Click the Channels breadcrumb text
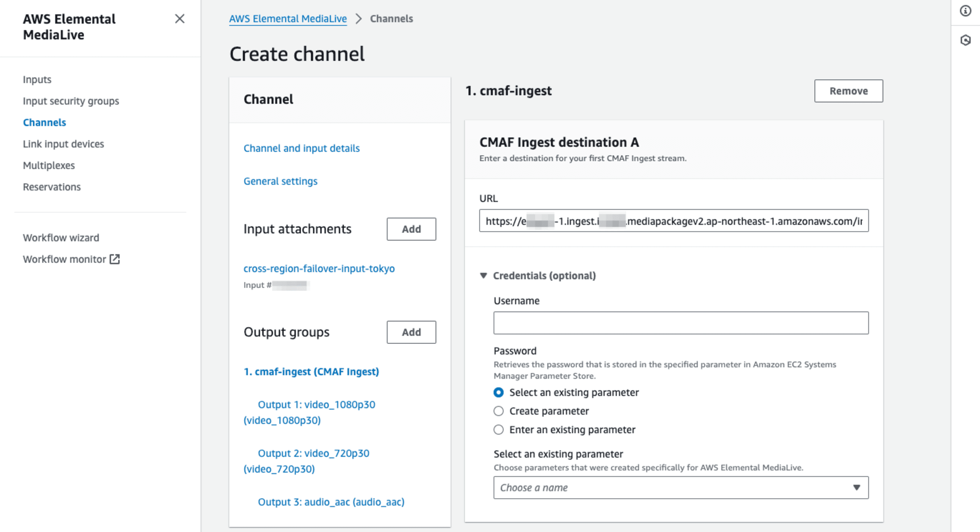 392,19
